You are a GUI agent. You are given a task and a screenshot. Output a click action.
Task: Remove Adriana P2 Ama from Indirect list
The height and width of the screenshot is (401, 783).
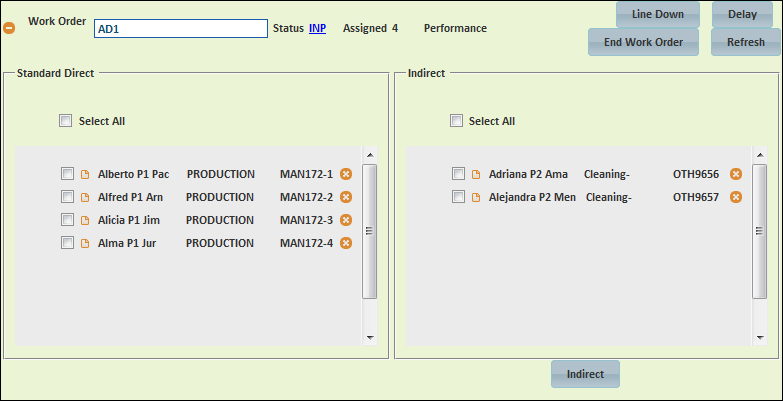pyautogui.click(x=736, y=174)
